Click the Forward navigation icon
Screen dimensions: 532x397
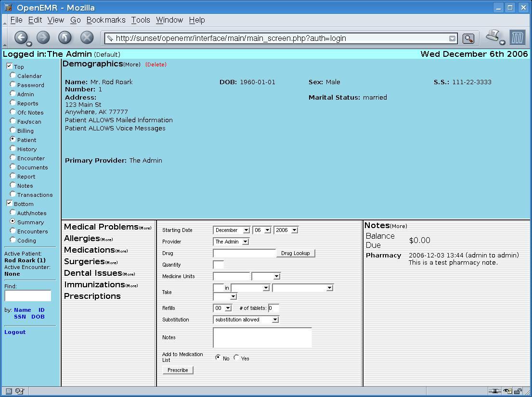click(43, 38)
